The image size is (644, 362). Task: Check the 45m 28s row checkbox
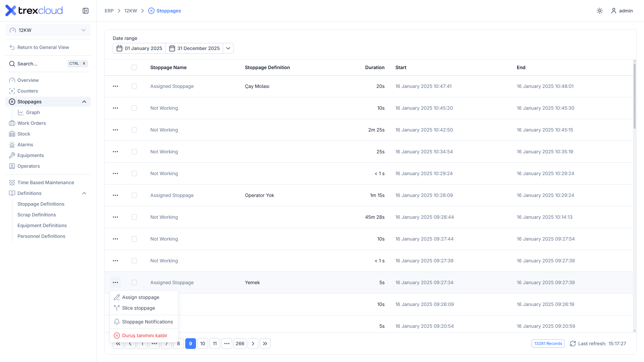[x=134, y=217]
